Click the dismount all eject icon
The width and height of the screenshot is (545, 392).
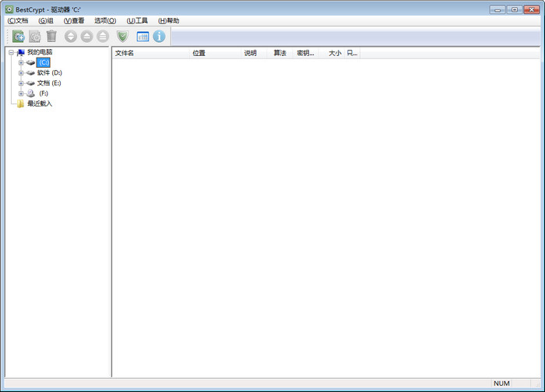103,36
